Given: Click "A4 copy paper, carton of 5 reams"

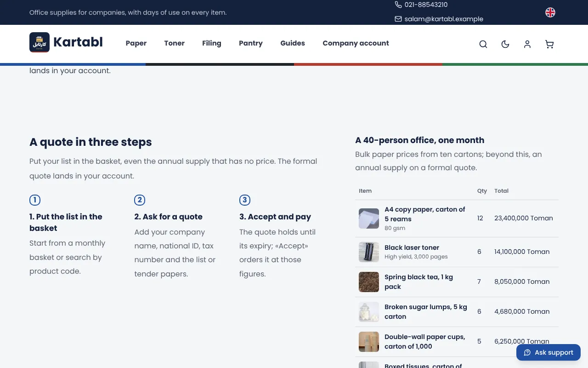Looking at the screenshot, I should point(425,214).
